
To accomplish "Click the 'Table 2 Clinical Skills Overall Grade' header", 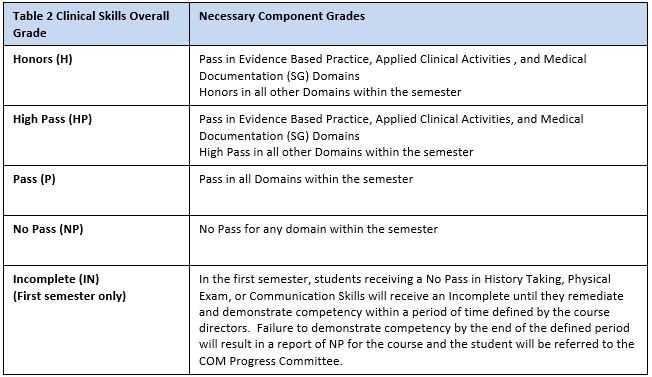I will click(91, 24).
